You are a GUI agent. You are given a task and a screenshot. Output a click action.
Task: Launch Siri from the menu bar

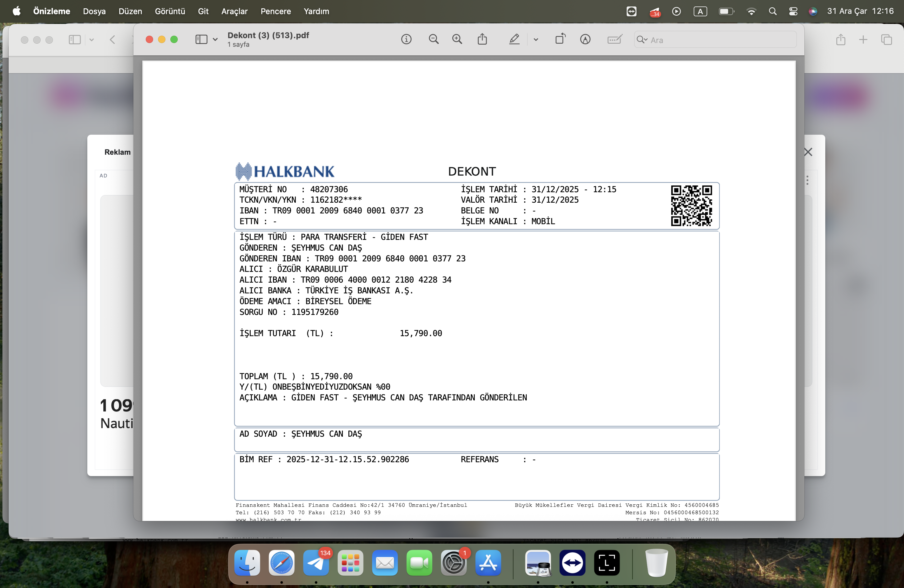[x=812, y=11]
